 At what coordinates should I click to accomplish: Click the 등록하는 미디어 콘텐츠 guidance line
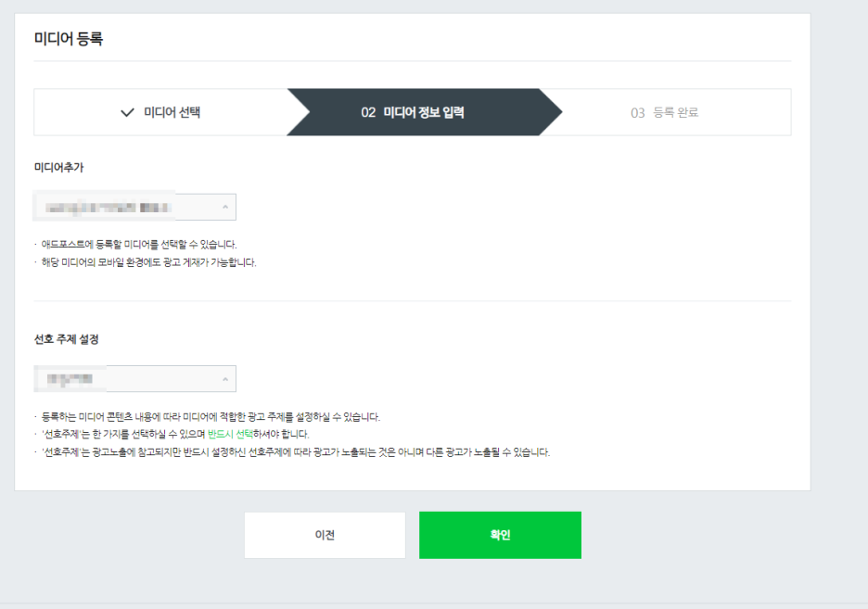point(211,416)
